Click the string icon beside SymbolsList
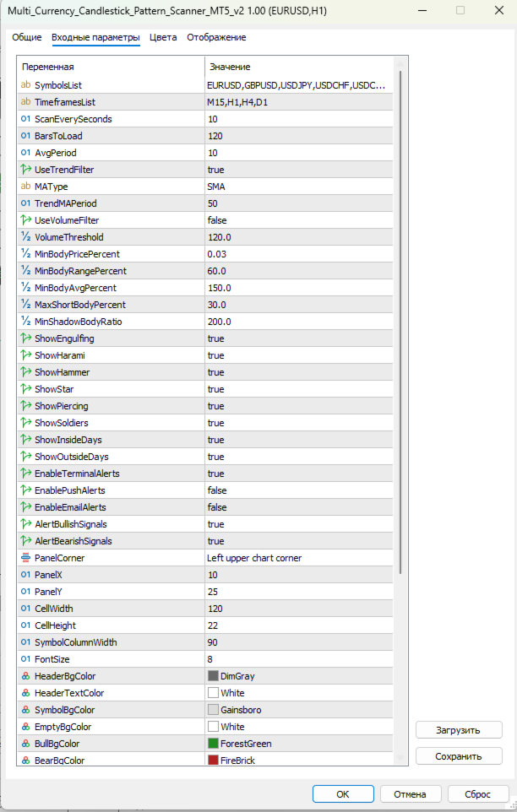 tap(25, 85)
